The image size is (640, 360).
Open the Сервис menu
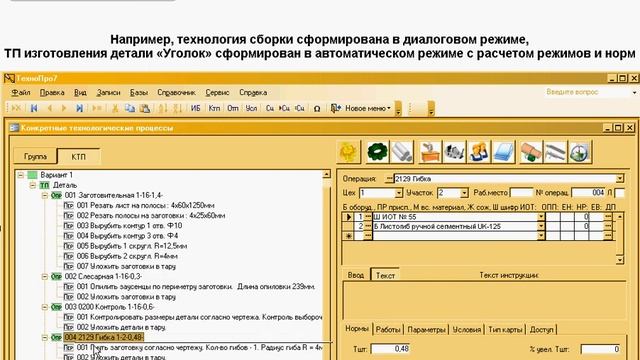point(218,93)
